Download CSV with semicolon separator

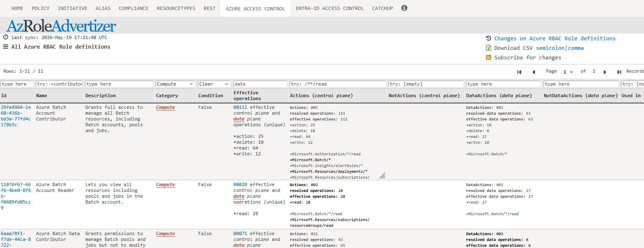tap(550, 48)
